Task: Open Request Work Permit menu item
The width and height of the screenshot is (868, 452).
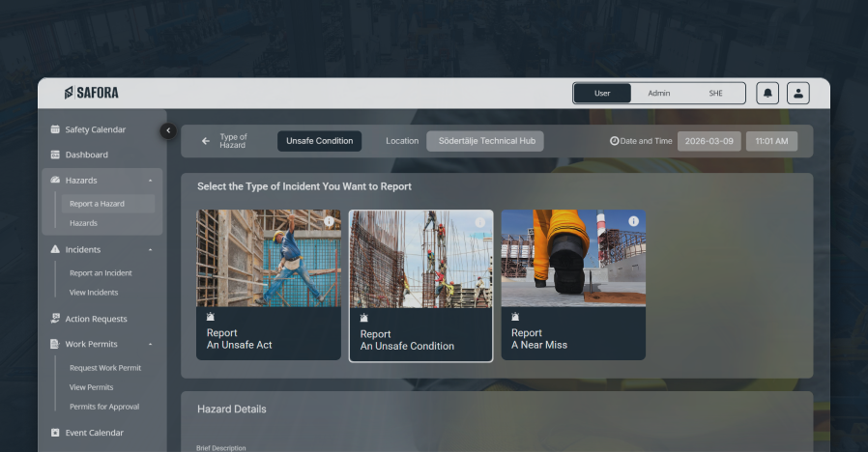Action: tap(105, 368)
